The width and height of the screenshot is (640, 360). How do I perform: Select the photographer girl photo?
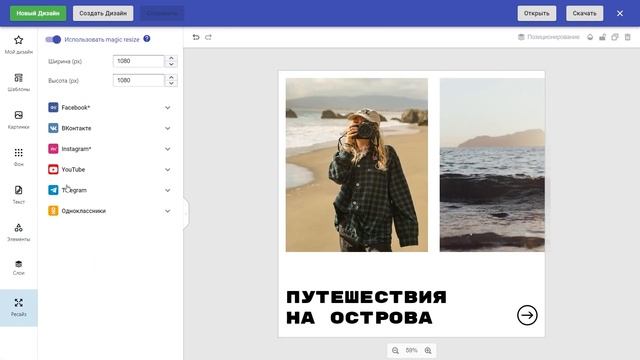pos(357,165)
